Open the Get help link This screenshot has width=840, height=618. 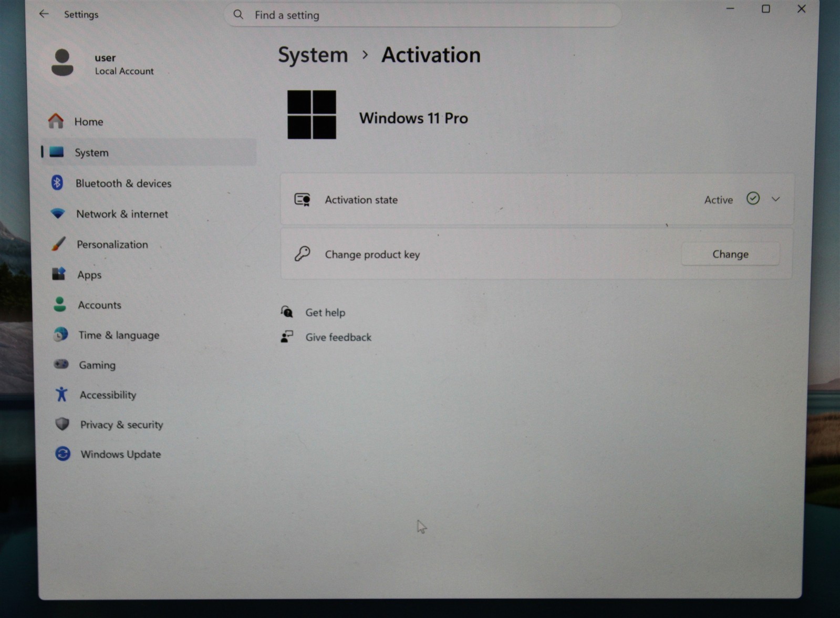[325, 312]
